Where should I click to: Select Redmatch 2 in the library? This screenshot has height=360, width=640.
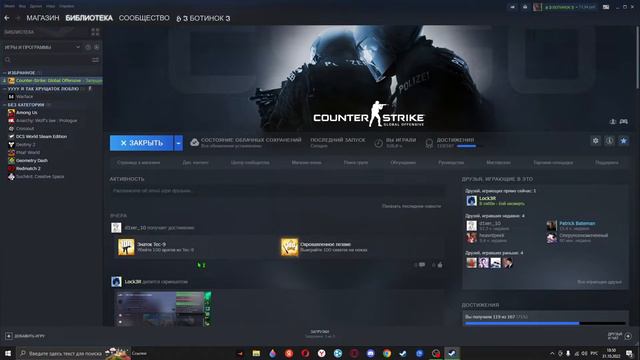click(x=28, y=169)
